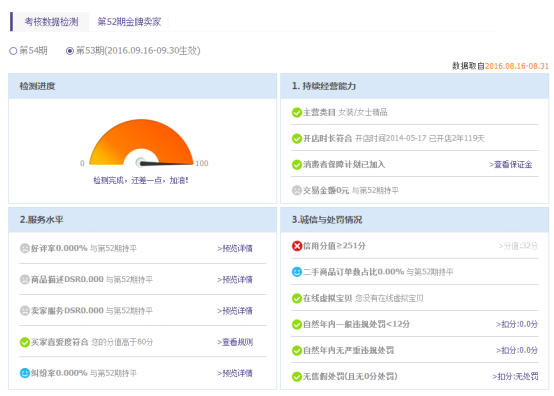Viewport: 554px width, 396px height.
Task: Click green check beside 无售假处罚
Action: [x=296, y=377]
